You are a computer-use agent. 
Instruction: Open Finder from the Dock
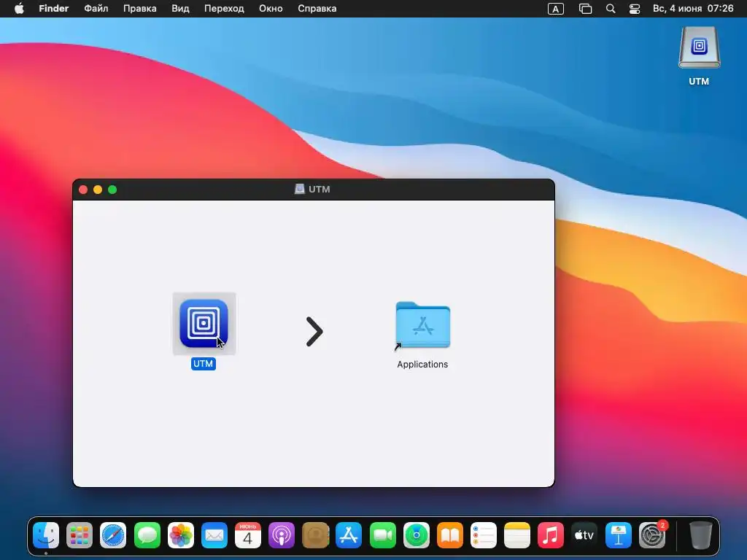46,535
